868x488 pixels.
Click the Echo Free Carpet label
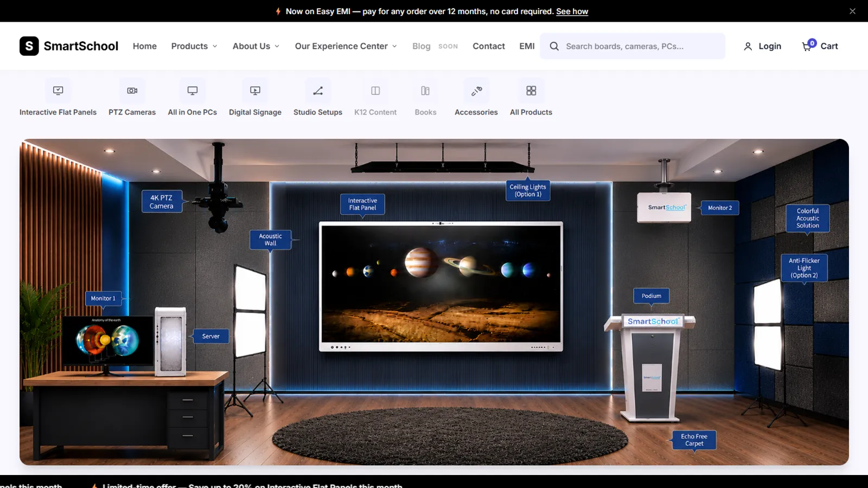pyautogui.click(x=694, y=440)
